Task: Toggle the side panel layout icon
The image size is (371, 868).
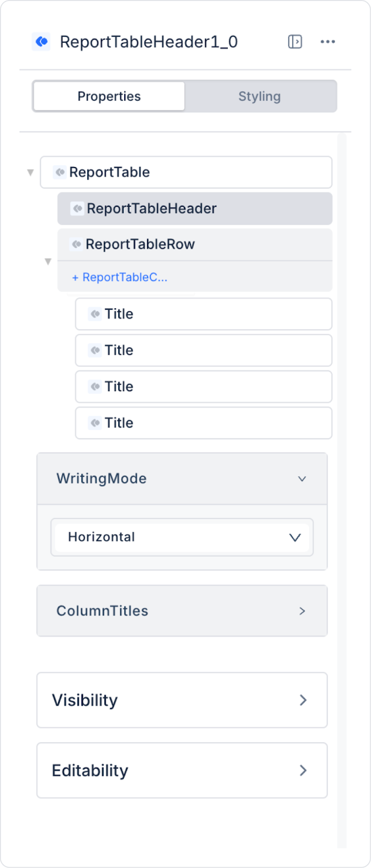Action: tap(295, 42)
